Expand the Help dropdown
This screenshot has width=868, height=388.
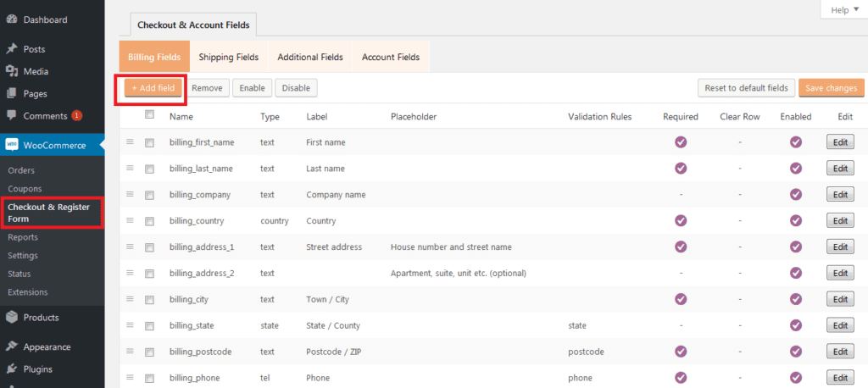tap(844, 10)
